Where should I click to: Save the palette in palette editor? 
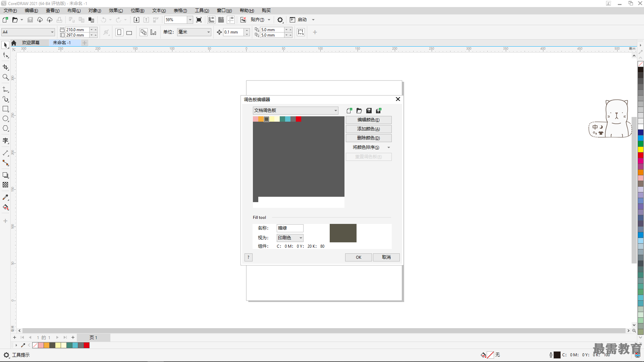(x=369, y=111)
